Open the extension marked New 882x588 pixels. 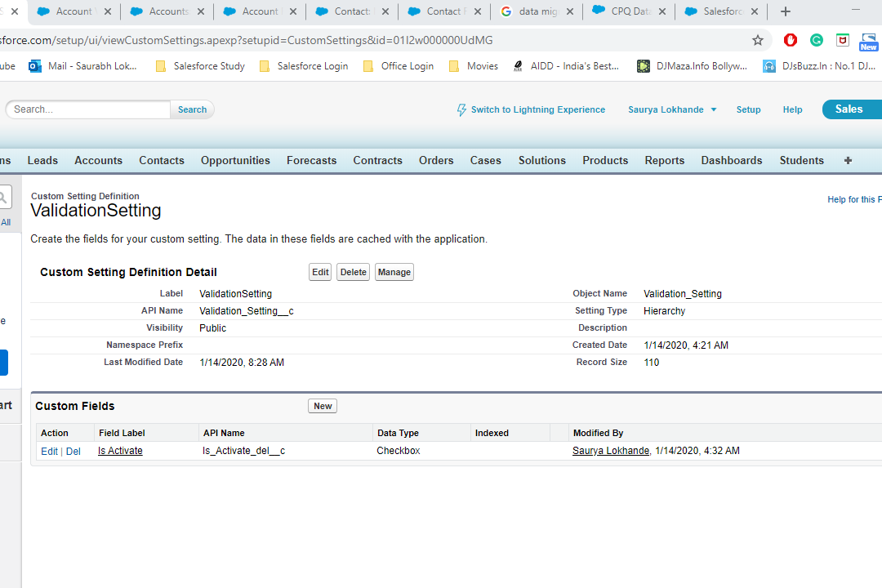click(x=868, y=42)
